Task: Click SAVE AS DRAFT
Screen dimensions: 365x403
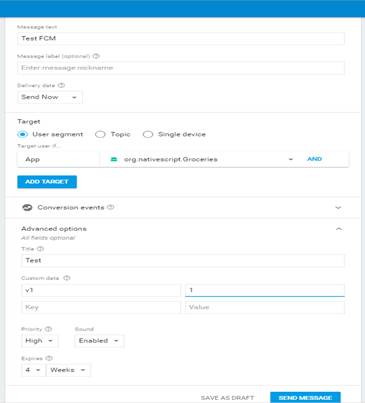Action: [227, 398]
